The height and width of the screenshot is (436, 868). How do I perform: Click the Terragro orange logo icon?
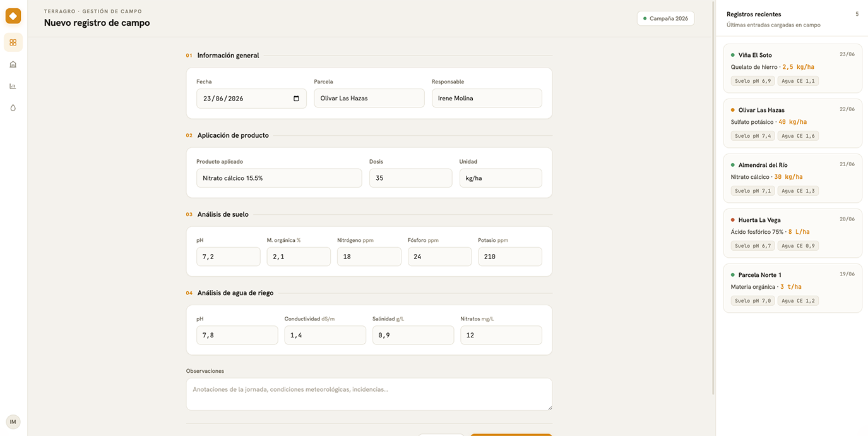point(13,16)
